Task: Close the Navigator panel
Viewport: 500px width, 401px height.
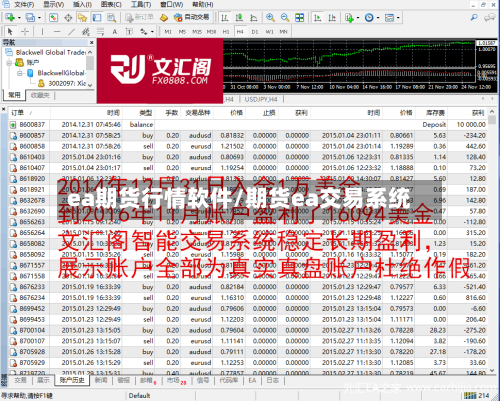Action: 91,43
